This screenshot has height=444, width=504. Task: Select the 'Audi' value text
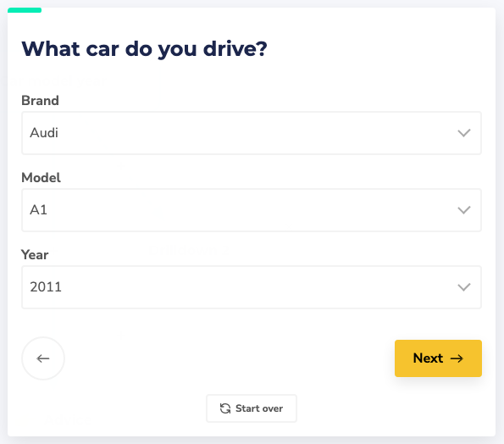click(x=44, y=133)
